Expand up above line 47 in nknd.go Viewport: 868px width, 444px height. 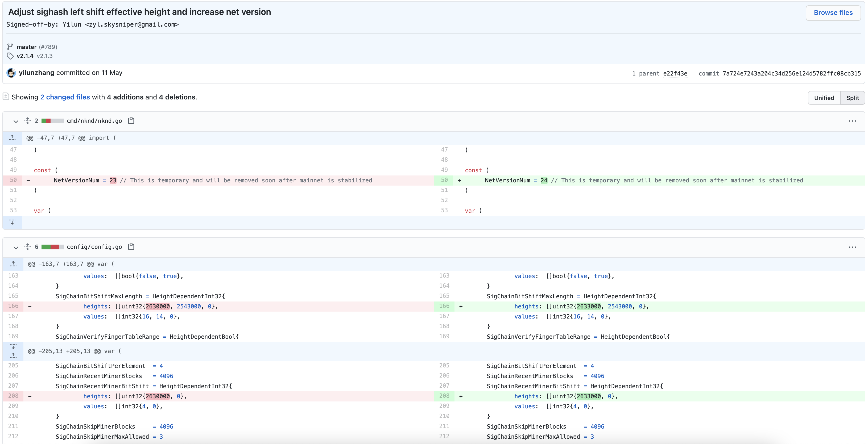13,138
